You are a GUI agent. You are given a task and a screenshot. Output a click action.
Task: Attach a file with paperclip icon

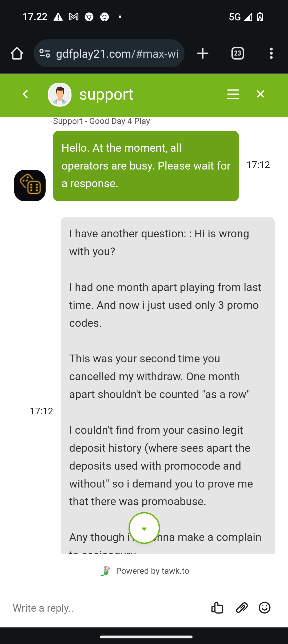242,608
